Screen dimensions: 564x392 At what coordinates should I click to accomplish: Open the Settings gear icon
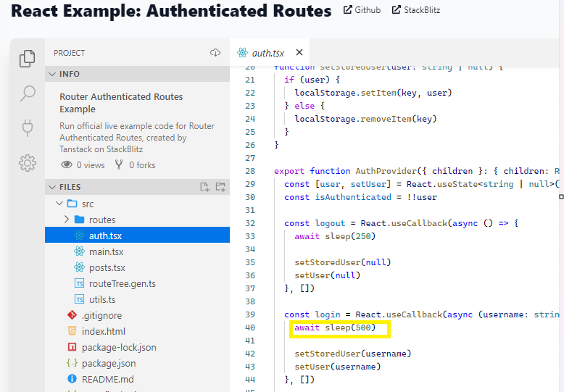(28, 163)
